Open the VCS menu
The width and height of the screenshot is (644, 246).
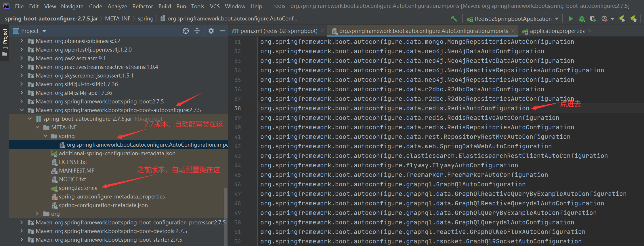coord(215,6)
